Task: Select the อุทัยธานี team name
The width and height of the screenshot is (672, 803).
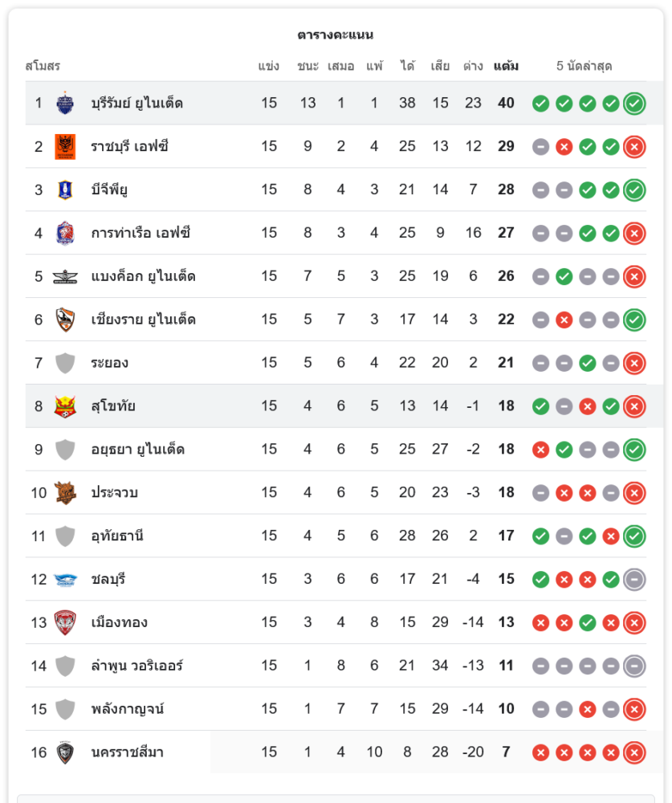Action: coord(117,536)
